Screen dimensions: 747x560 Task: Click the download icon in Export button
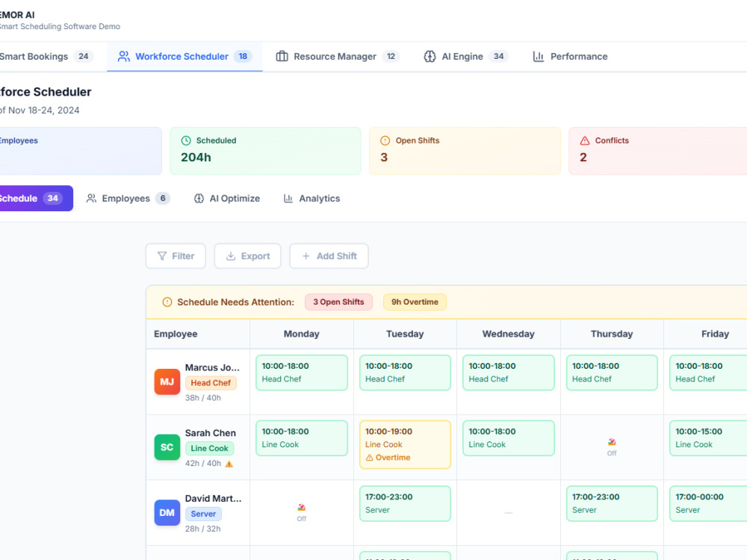coord(231,256)
